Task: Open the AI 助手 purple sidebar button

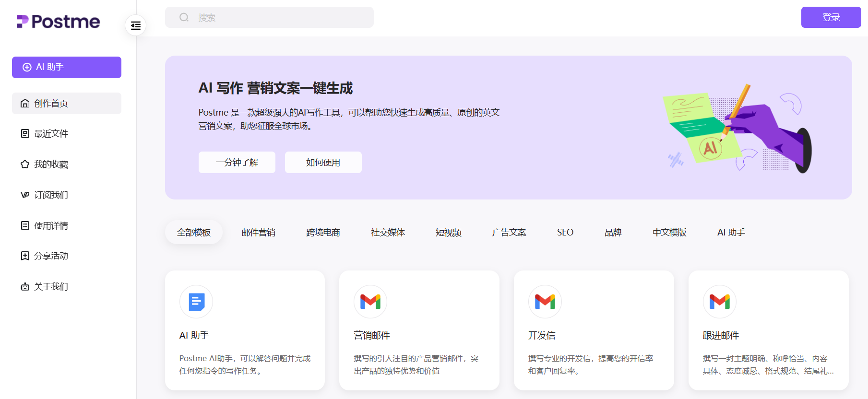Action: click(x=67, y=67)
